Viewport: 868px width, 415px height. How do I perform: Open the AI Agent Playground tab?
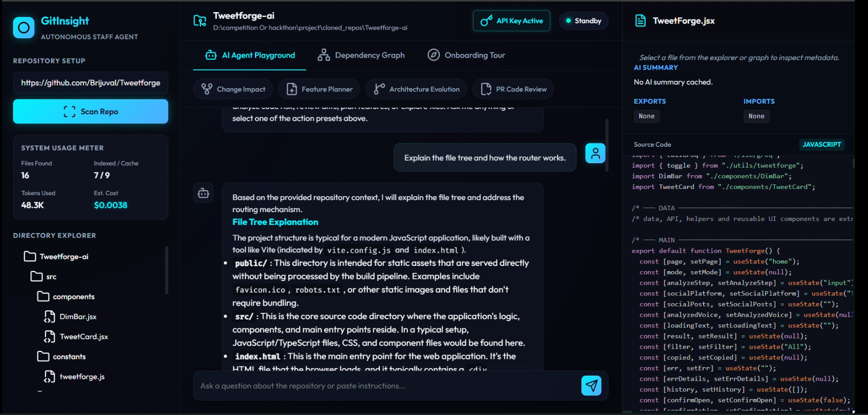click(250, 55)
